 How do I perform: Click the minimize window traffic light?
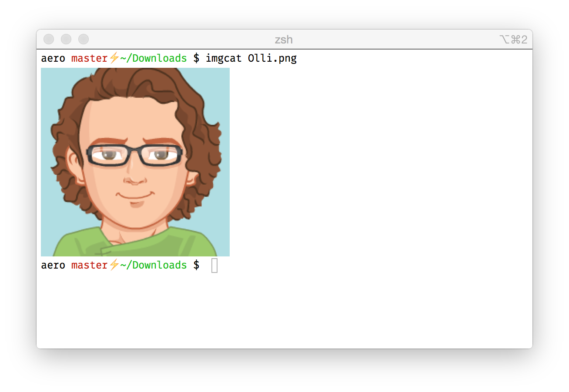click(x=66, y=39)
